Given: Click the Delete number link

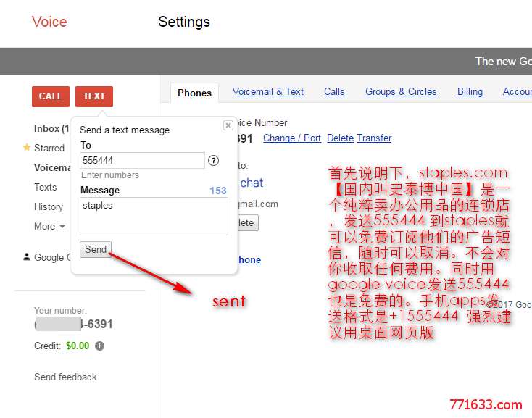Looking at the screenshot, I should tap(341, 138).
